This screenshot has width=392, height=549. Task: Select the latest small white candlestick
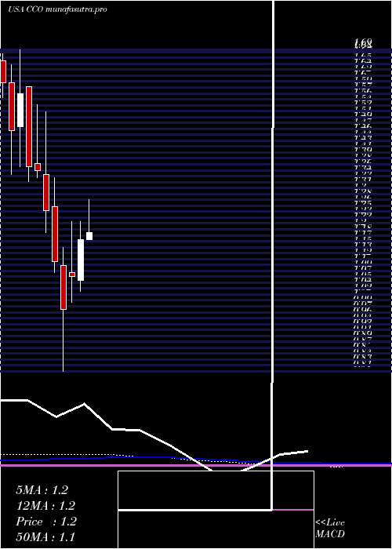click(89, 236)
